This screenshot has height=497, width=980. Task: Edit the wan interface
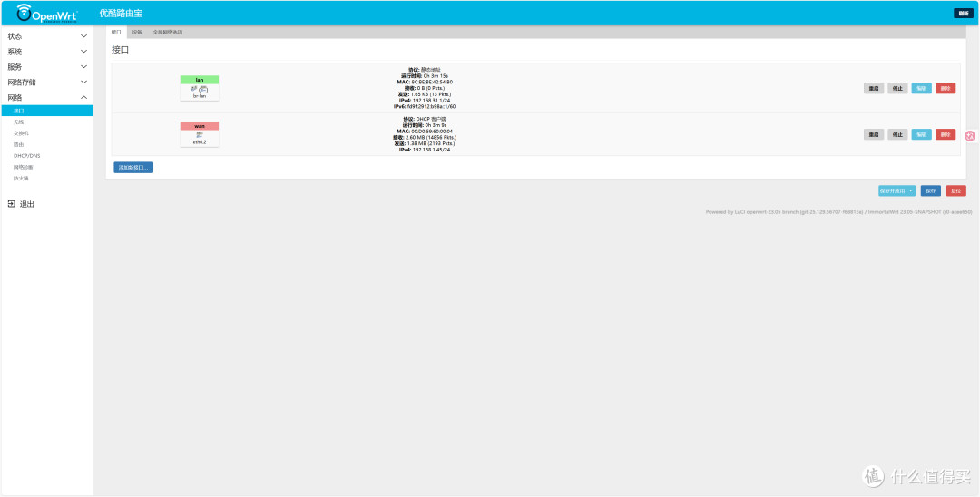coord(921,134)
